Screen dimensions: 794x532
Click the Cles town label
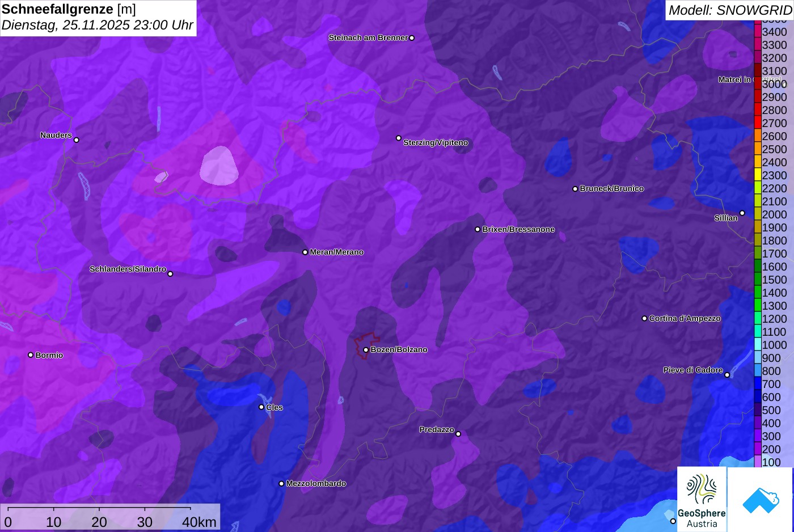pyautogui.click(x=274, y=408)
